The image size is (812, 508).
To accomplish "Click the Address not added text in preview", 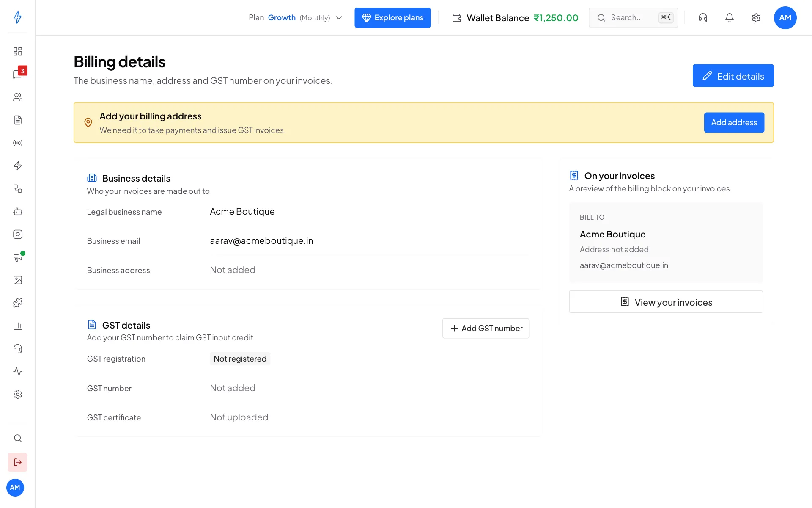I will point(614,249).
